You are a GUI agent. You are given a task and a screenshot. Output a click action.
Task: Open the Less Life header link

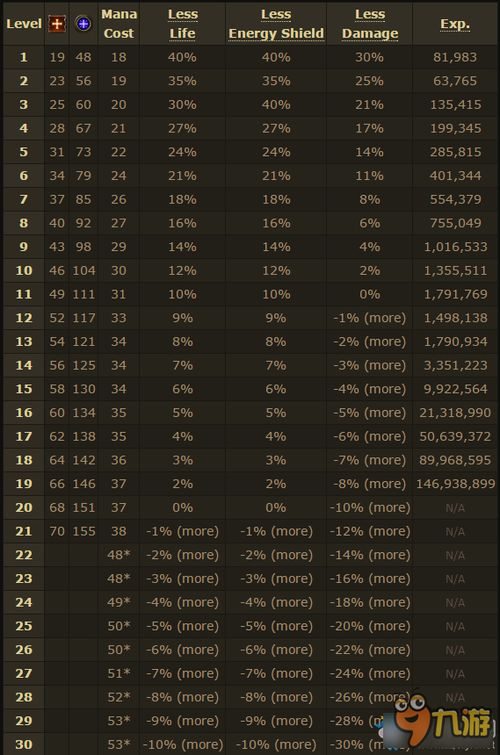click(x=183, y=24)
